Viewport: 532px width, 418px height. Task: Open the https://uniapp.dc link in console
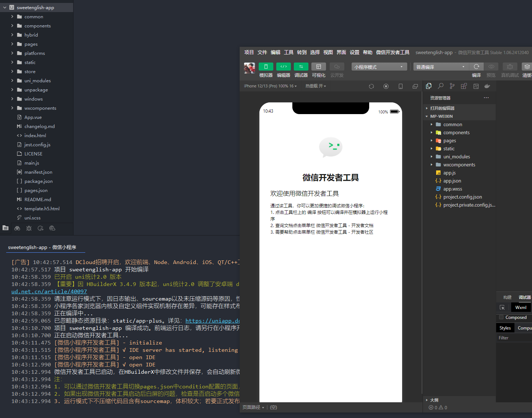(213, 321)
